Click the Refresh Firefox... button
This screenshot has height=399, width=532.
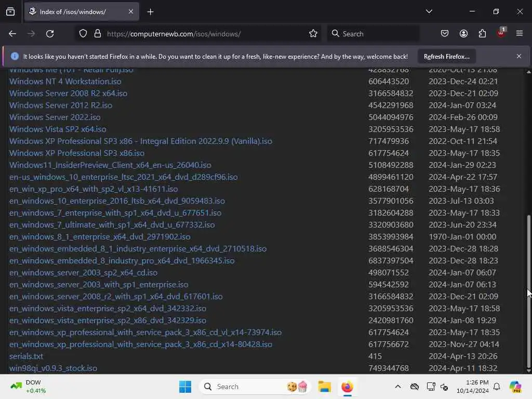coord(446,56)
